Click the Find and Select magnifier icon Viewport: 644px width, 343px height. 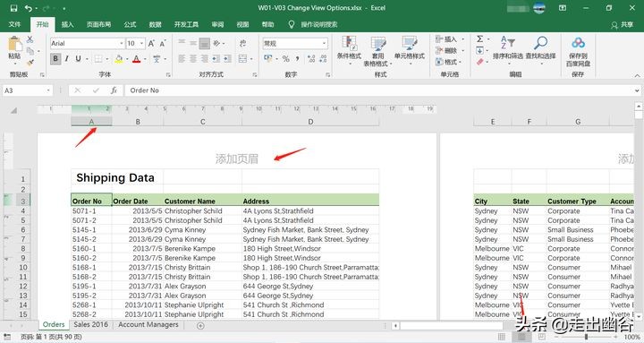(540, 47)
